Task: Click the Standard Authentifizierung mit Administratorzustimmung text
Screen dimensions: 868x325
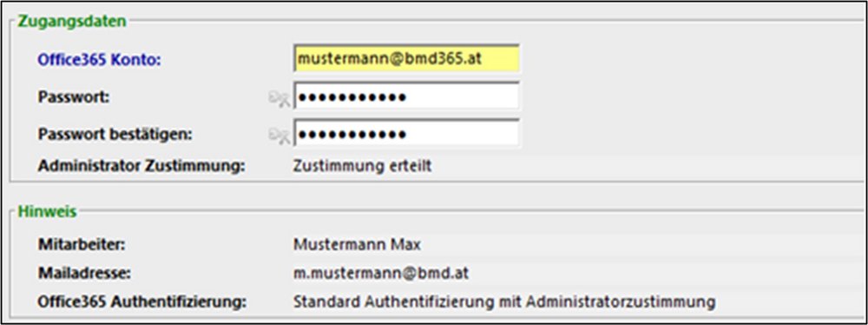Action: (504, 302)
